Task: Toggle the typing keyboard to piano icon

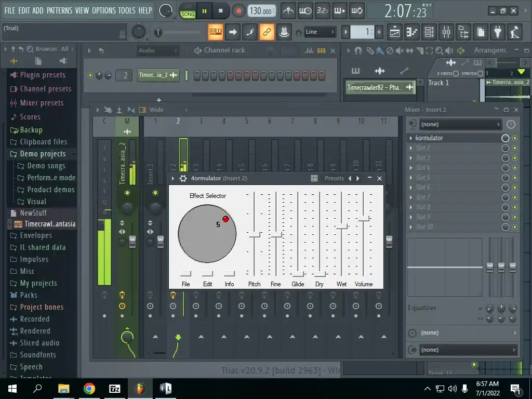Action: 216,32
